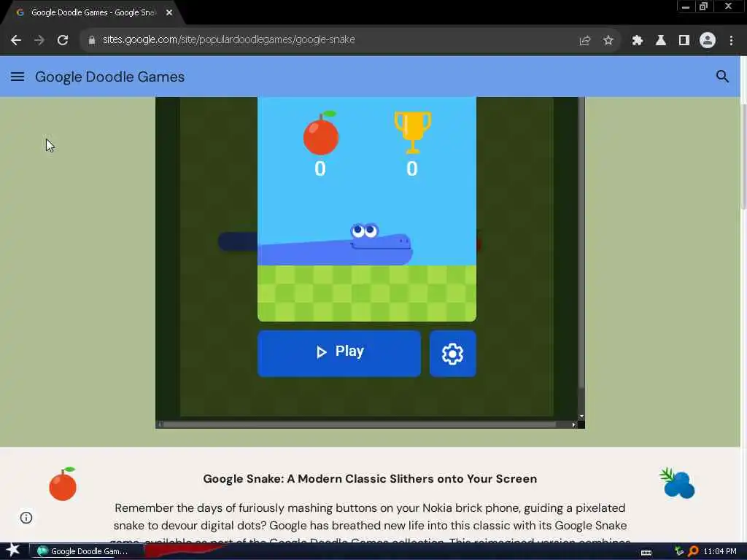The image size is (747, 560).
Task: Toggle the browser side panel icon
Action: 684,41
